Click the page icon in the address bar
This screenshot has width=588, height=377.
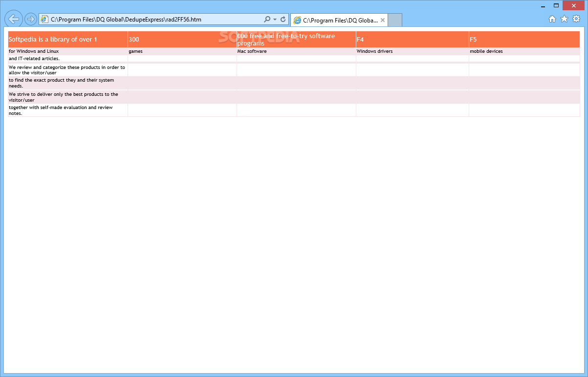point(44,20)
